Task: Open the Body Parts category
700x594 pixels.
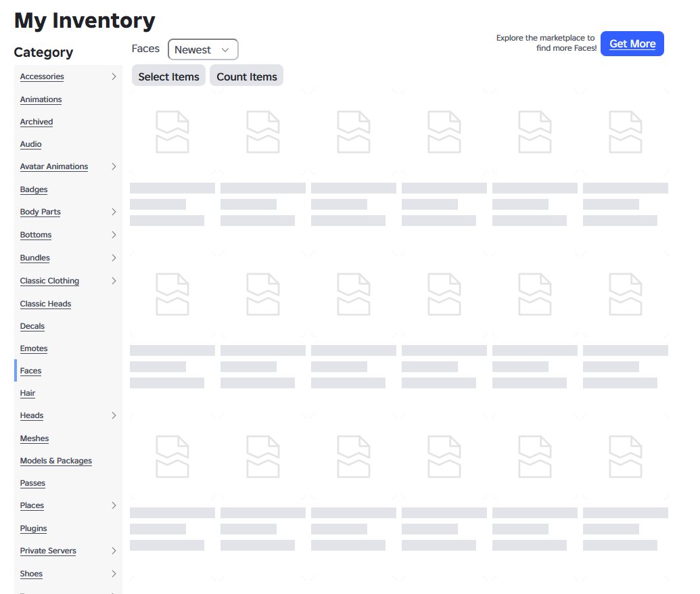Action: (40, 212)
